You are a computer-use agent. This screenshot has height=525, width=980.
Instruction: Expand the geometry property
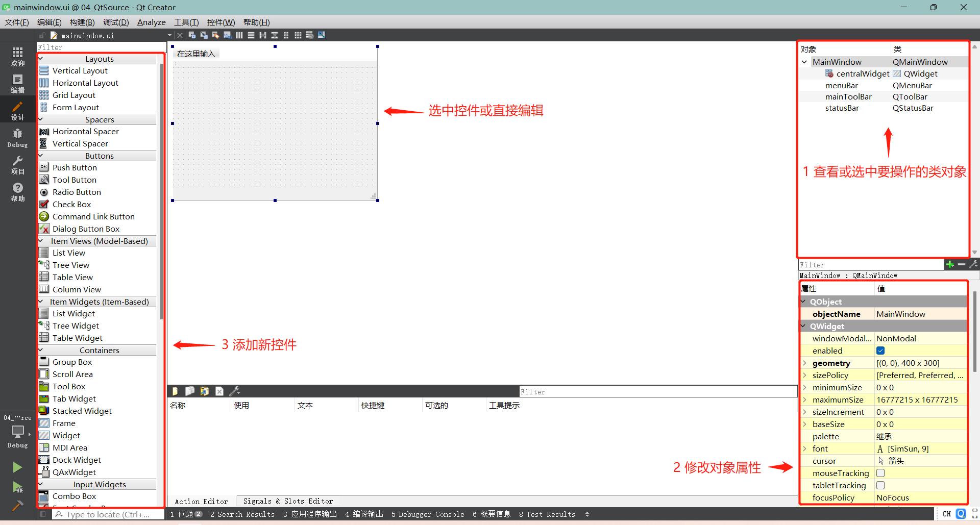point(805,363)
